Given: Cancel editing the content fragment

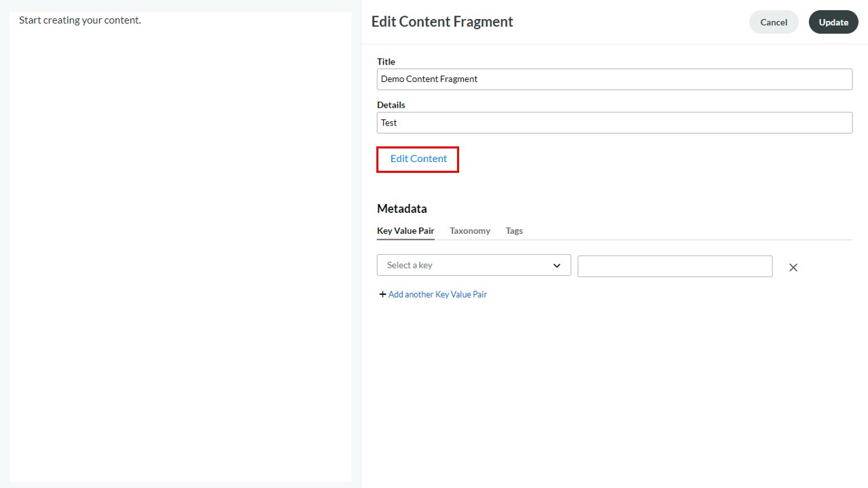Looking at the screenshot, I should tap(774, 22).
